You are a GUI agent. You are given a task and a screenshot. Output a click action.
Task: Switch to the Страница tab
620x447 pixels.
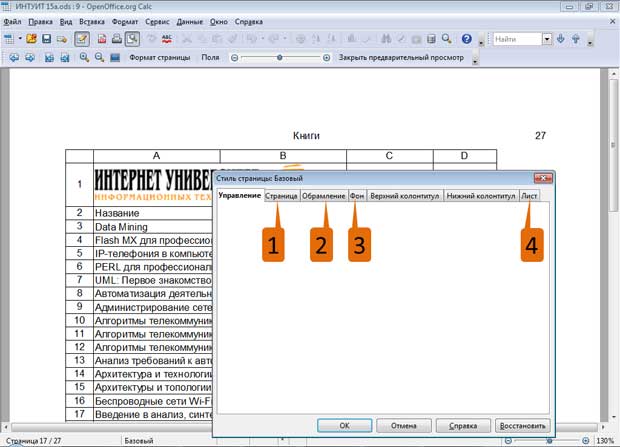[x=281, y=196]
